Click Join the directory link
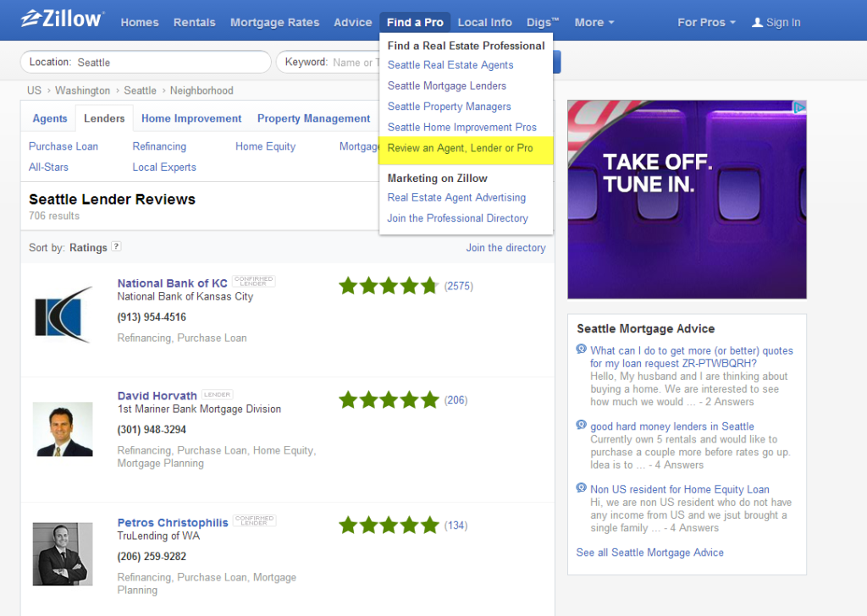The image size is (867, 616). (x=505, y=248)
